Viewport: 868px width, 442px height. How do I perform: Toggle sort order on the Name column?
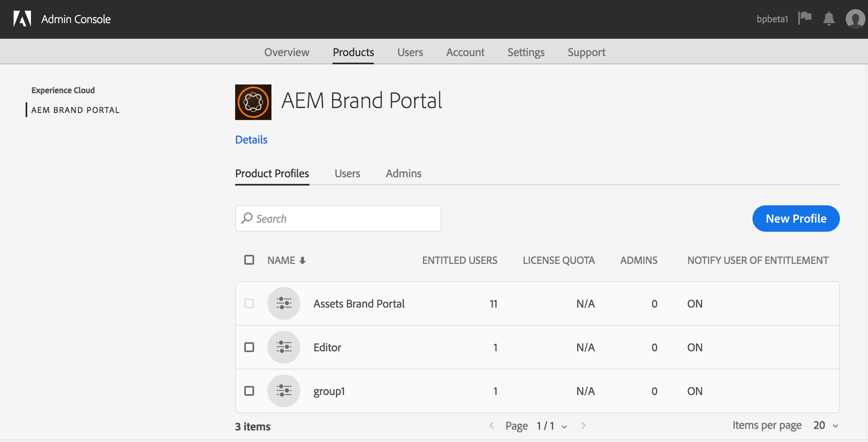[303, 260]
